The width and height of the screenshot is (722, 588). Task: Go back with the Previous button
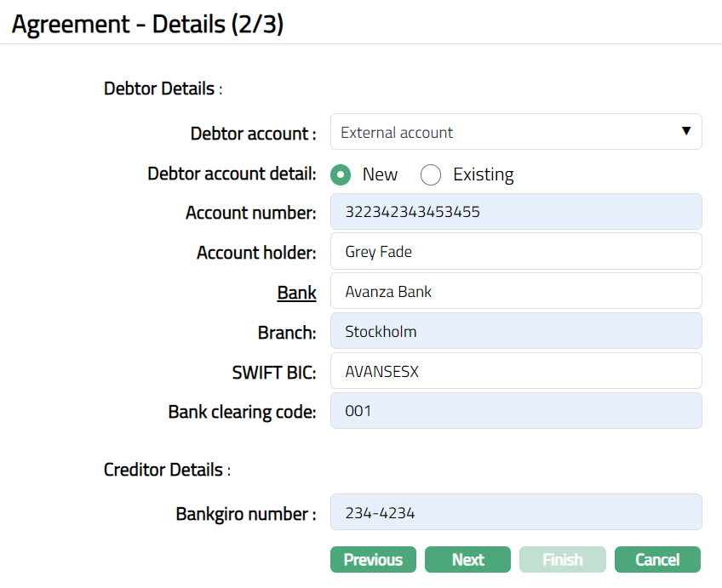click(373, 559)
